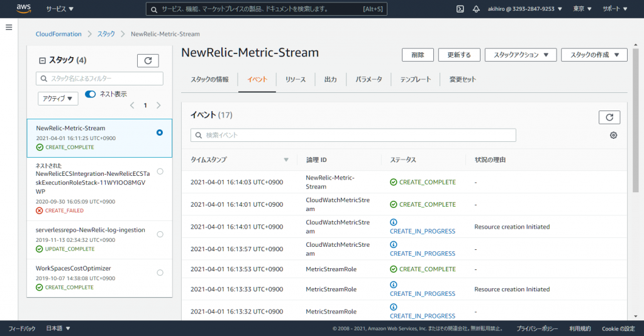Click the 更新する update button
644x336 pixels.
(x=459, y=55)
